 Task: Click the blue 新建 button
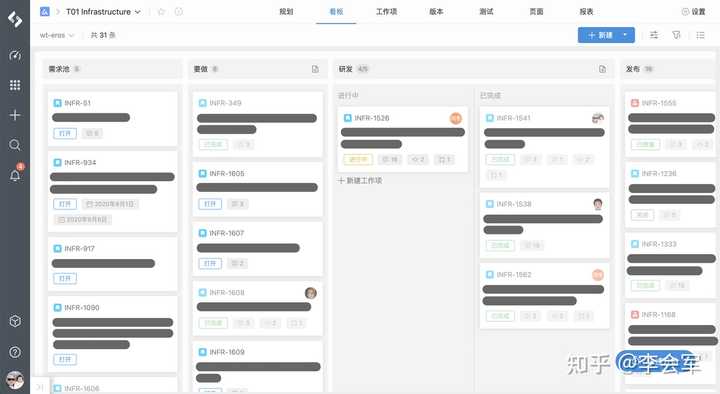600,35
